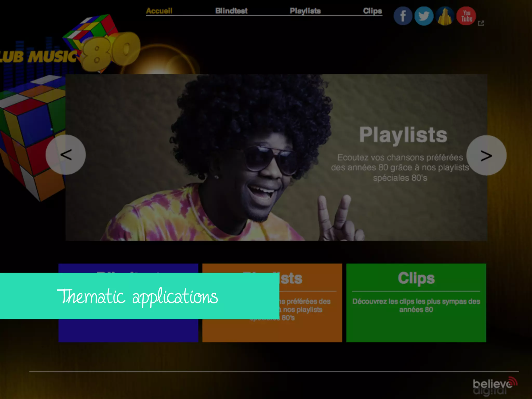Click the Playlists heading in the carousel
The width and height of the screenshot is (532, 399).
click(x=403, y=135)
